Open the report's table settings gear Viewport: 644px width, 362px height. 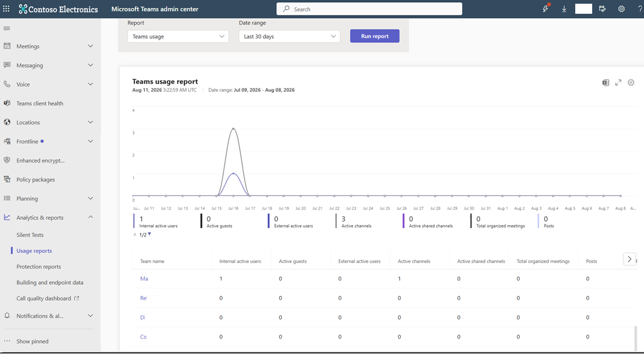tap(631, 83)
